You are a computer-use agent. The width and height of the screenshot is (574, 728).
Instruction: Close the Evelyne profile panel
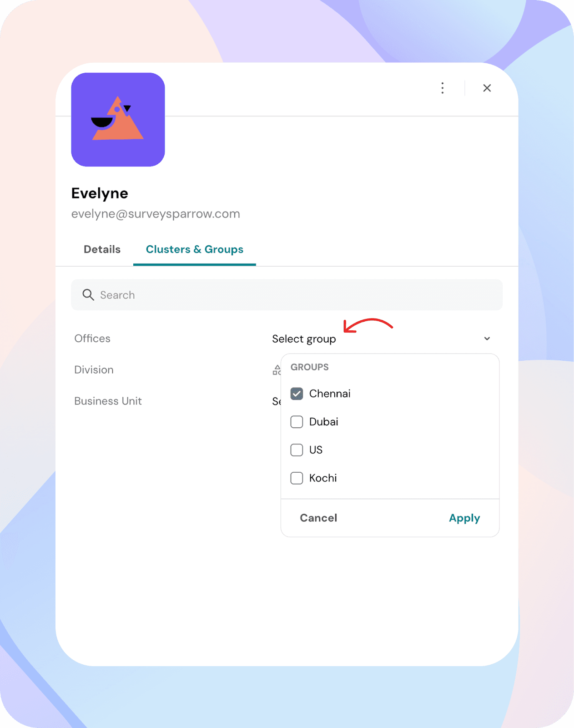coord(487,88)
